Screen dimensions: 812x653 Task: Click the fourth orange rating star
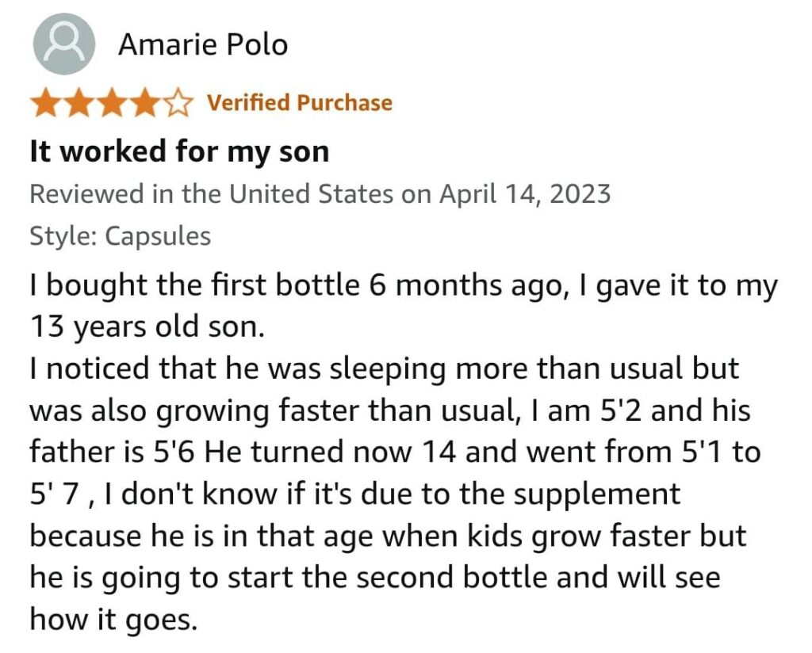coord(145,103)
